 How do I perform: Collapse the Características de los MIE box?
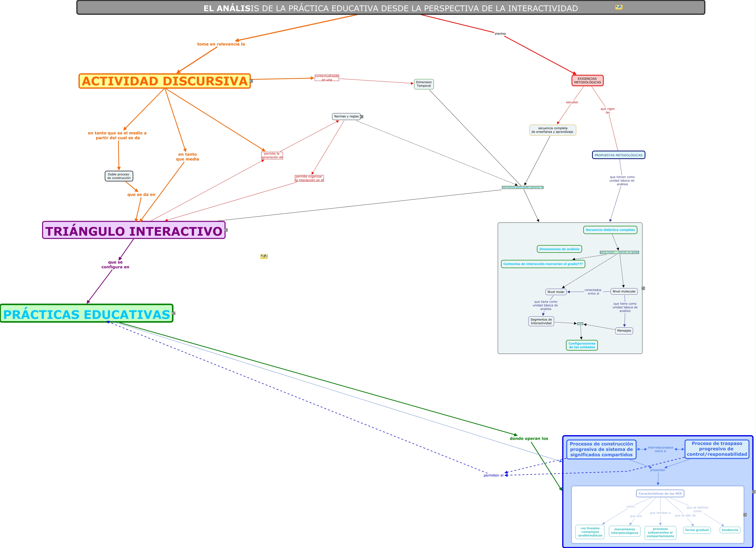point(745,515)
